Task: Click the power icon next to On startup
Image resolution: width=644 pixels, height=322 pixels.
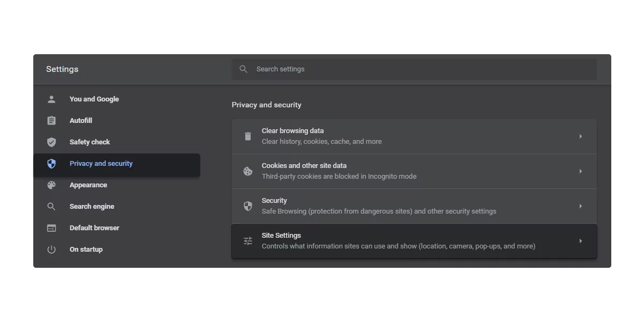Action: click(52, 250)
